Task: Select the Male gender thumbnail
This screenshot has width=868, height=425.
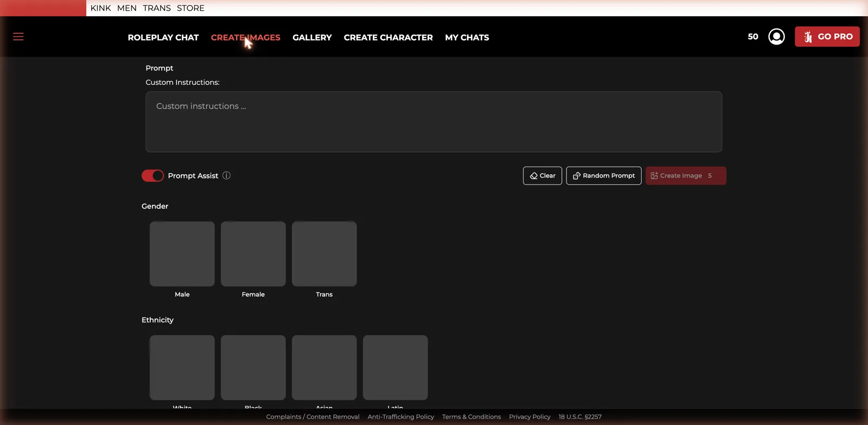Action: point(182,253)
